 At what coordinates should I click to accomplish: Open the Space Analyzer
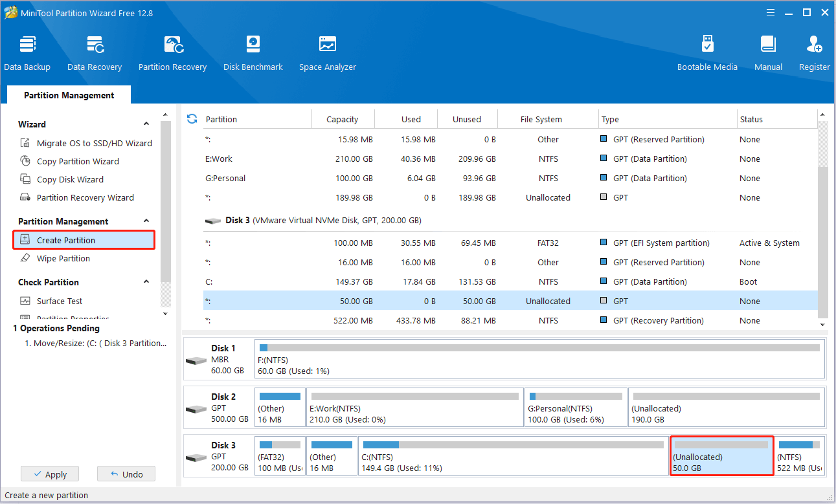click(x=327, y=52)
